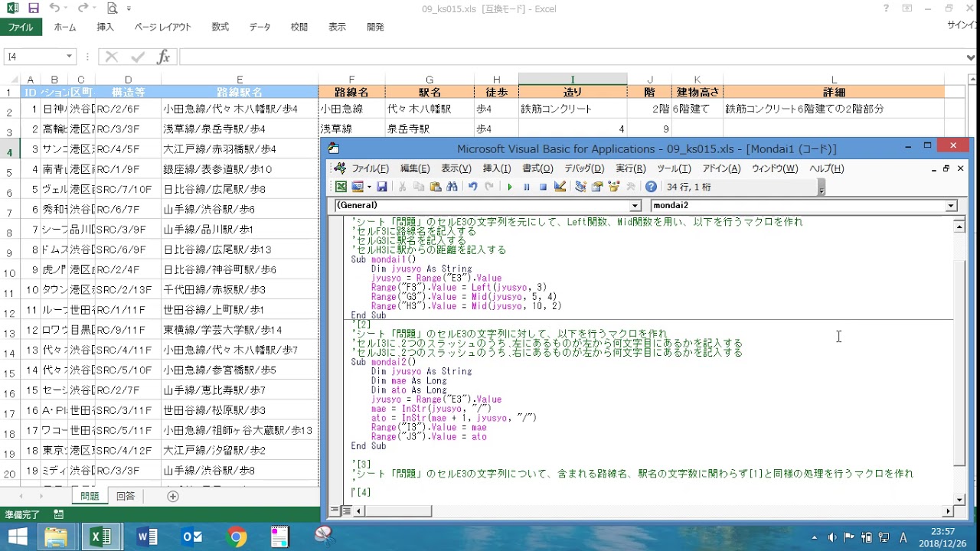Click the Find binoculars icon in VBA toolbar
The image size is (980, 551).
[452, 187]
